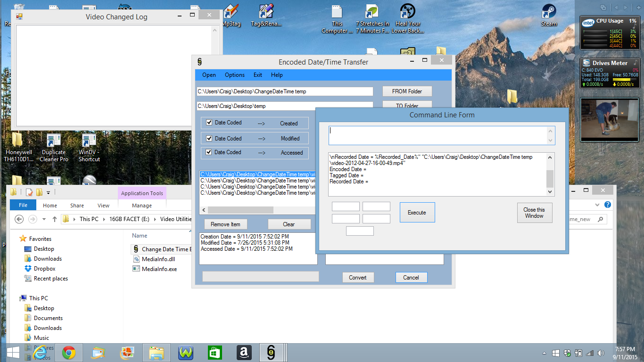Viewport: 644px width, 362px height.
Task: Click the Convert button
Action: pyautogui.click(x=358, y=278)
